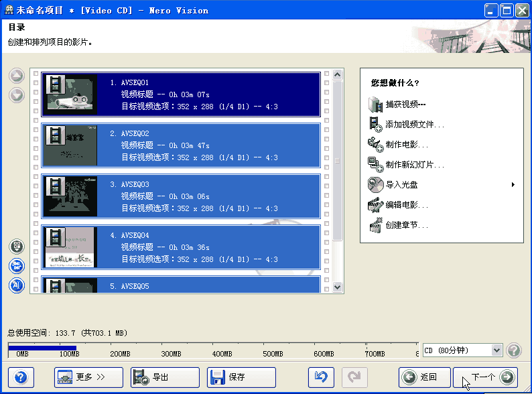
Task: Click the 添加视频文件 add video icon
Action: click(x=375, y=124)
